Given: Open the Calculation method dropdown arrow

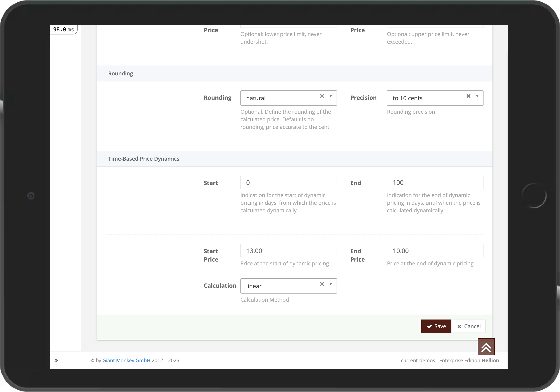Looking at the screenshot, I should click(x=331, y=284).
